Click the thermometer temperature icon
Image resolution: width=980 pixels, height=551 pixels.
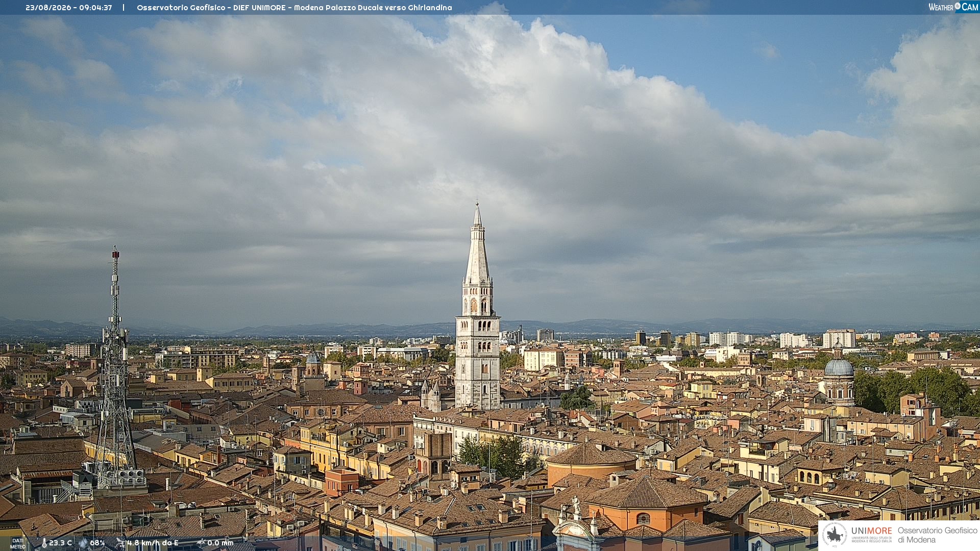coord(44,543)
